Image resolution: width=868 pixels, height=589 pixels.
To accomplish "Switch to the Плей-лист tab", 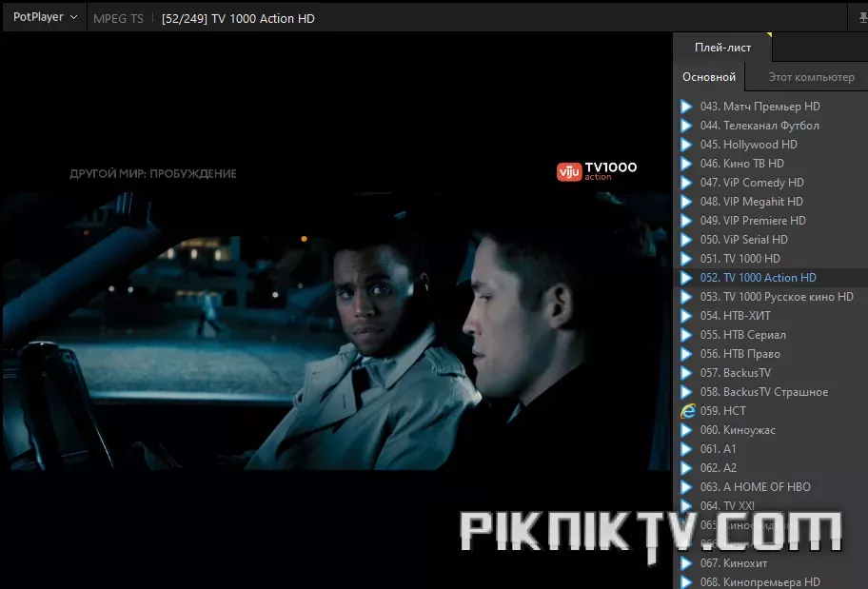I will click(722, 48).
